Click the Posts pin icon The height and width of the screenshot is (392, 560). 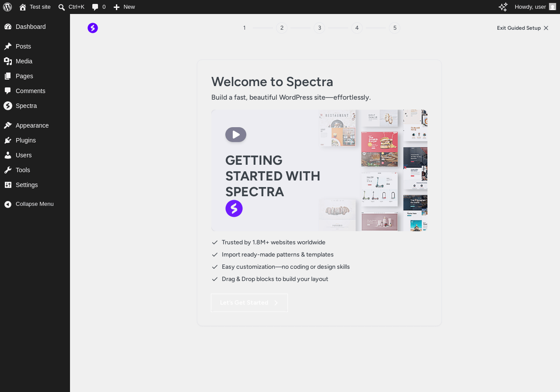[x=8, y=46]
